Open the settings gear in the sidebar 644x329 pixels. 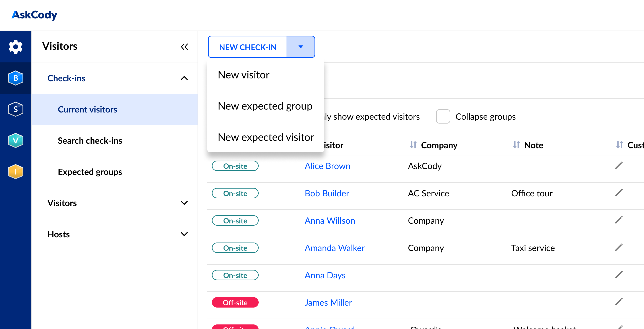coord(16,47)
